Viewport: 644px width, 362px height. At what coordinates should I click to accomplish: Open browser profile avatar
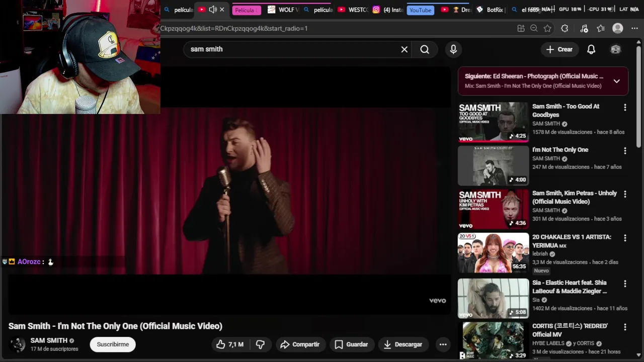[x=618, y=29]
